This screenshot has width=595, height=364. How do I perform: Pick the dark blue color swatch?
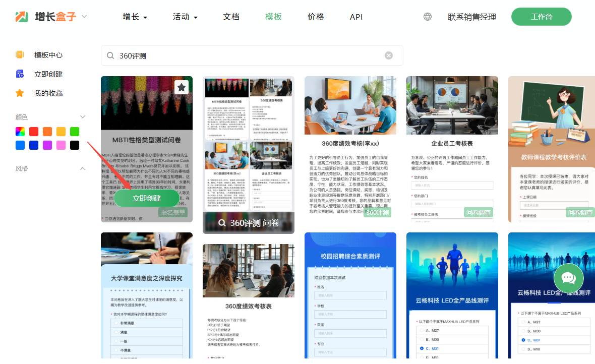[x=34, y=145]
